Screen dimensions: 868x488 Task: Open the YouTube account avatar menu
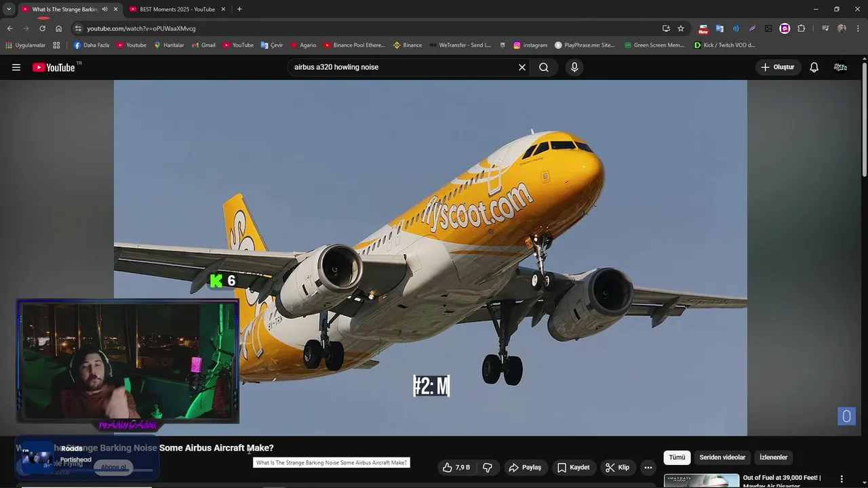[x=841, y=67]
